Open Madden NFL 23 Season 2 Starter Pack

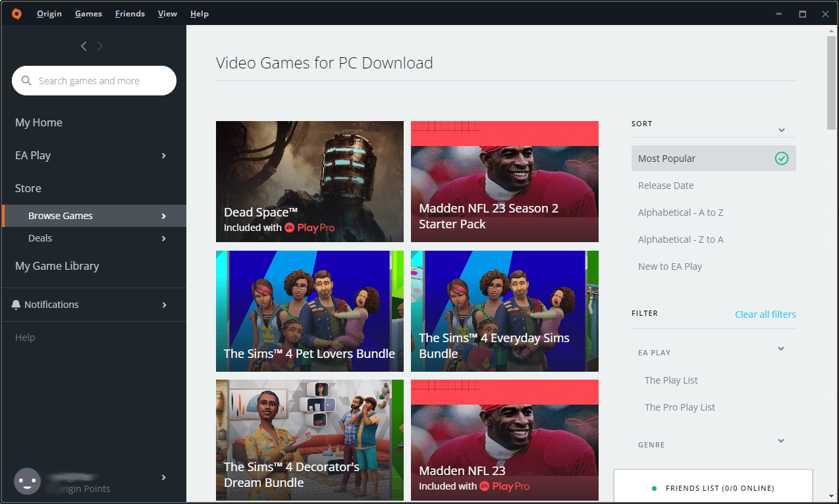pos(504,182)
